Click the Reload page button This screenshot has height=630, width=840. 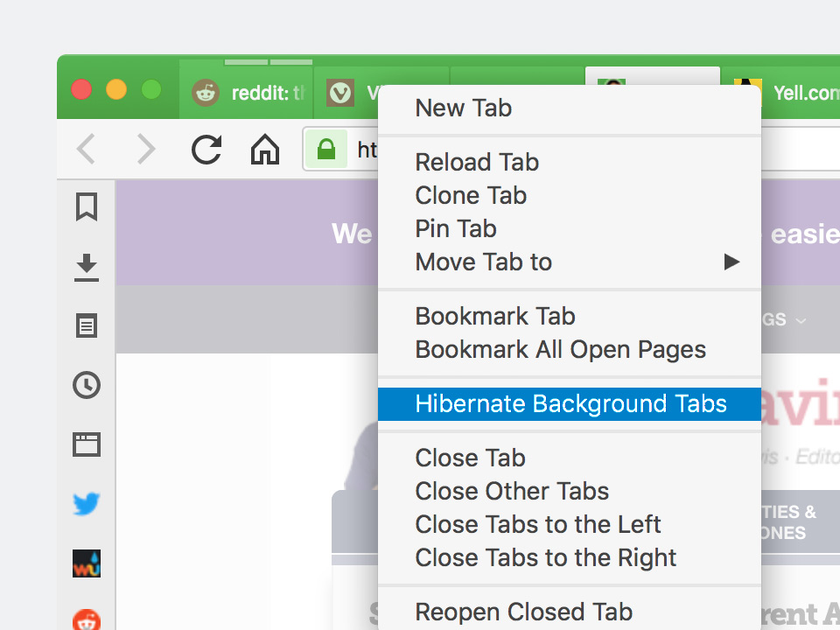[206, 150]
